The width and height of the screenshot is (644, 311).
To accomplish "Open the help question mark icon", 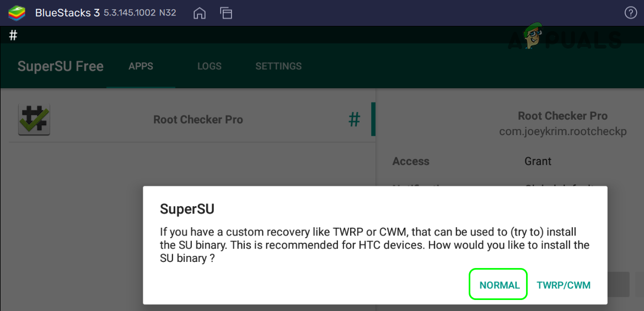I will pos(630,13).
